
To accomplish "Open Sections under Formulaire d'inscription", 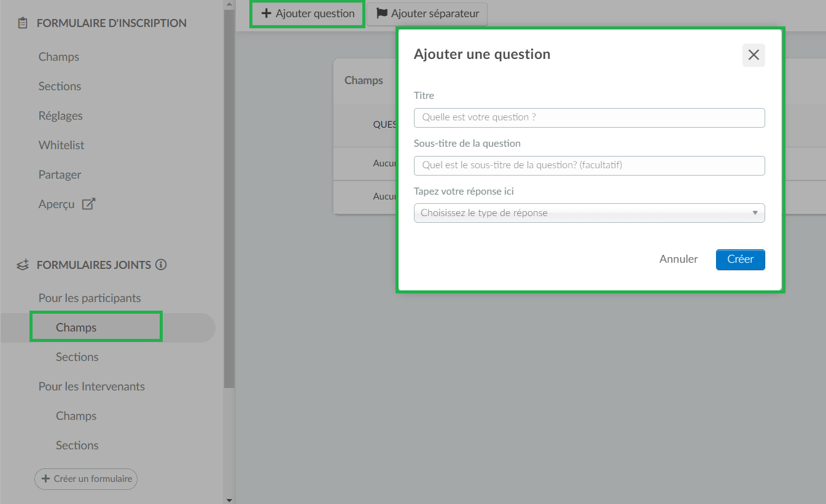I will click(x=60, y=87).
